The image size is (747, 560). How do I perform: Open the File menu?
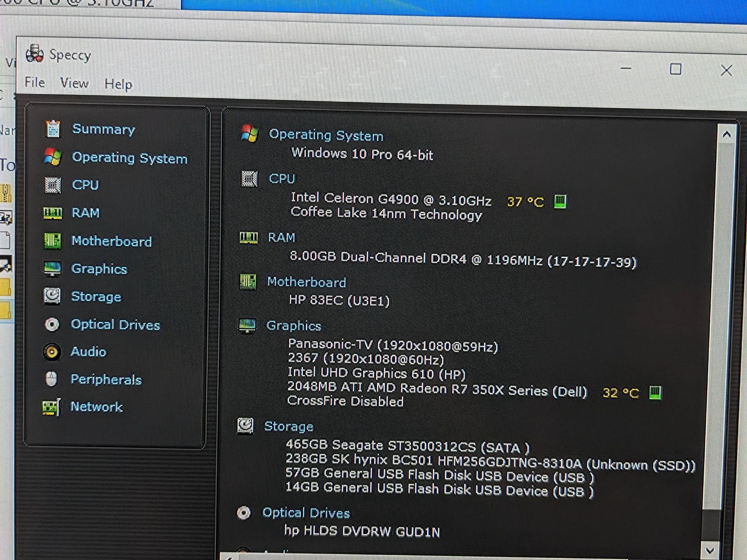pyautogui.click(x=35, y=83)
